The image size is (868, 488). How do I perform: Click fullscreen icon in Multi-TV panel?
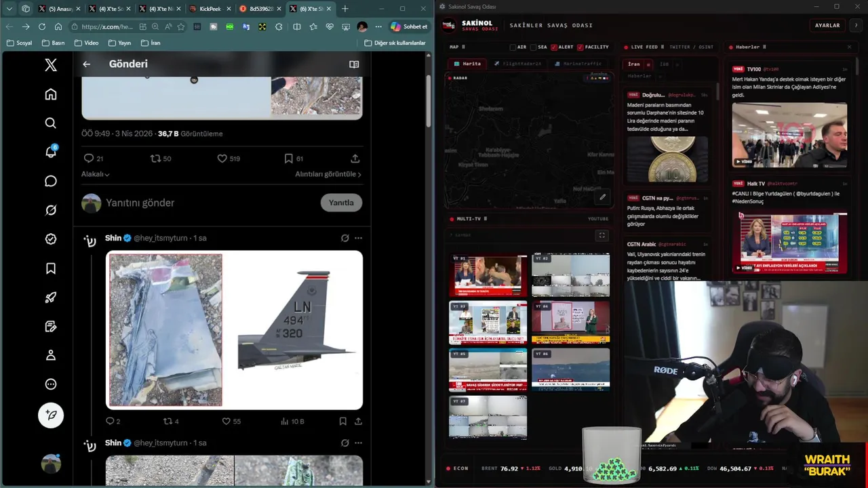tap(601, 235)
